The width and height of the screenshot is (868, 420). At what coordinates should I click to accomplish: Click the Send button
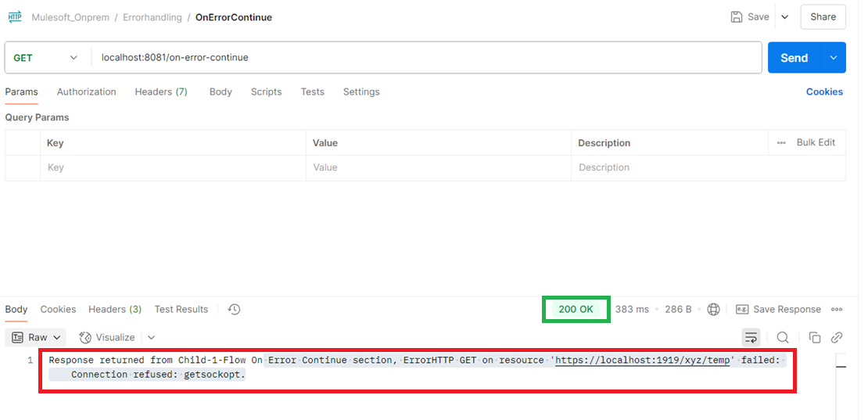click(793, 58)
